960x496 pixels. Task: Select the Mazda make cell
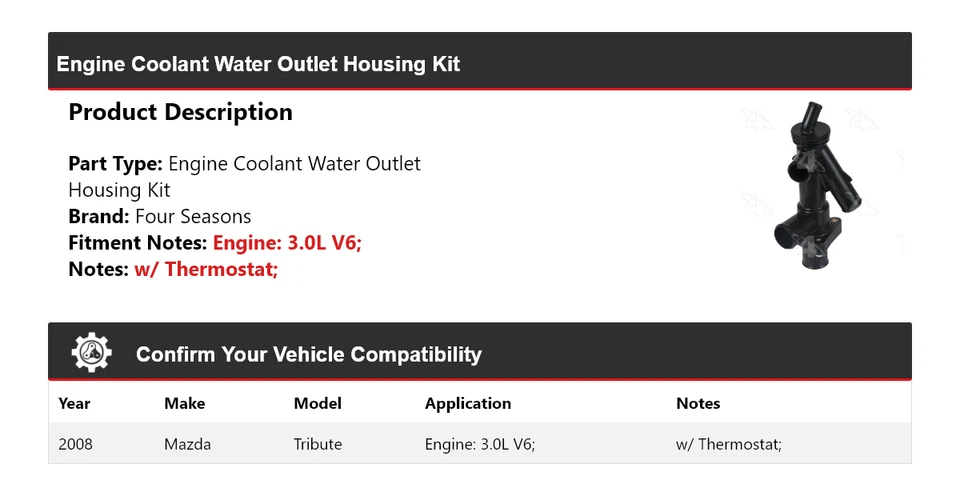click(187, 444)
